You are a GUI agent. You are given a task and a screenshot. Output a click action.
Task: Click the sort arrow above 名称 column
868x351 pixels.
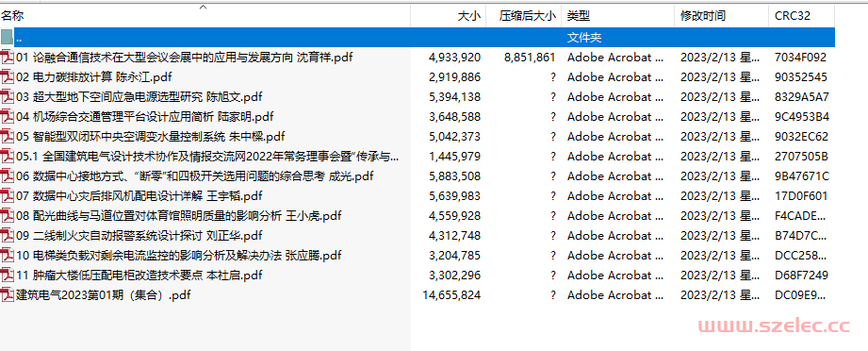pos(203,8)
